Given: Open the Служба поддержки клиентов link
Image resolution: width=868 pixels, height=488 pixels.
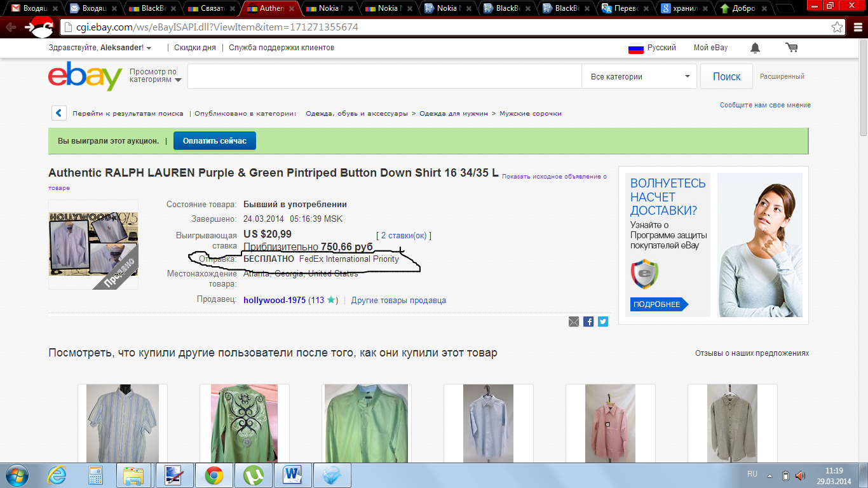Looking at the screenshot, I should tap(281, 48).
